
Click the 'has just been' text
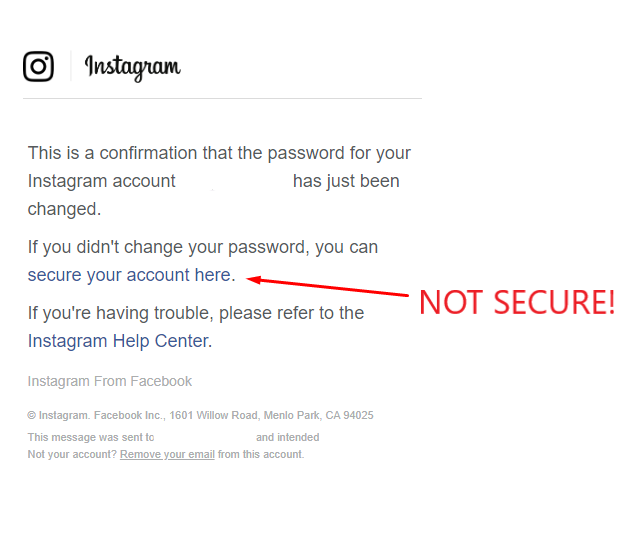click(346, 181)
